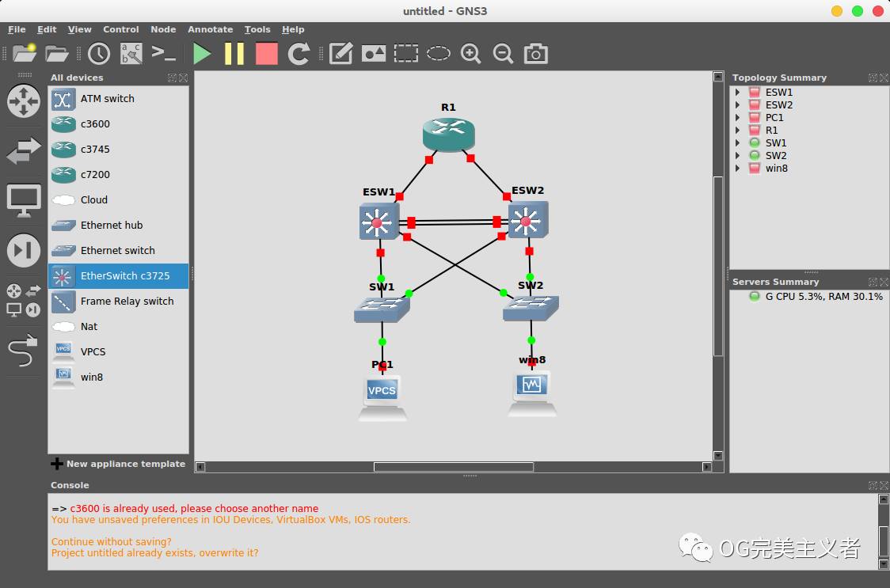Viewport: 890px width, 588px height.
Task: Open the Annotate menu
Action: 210,29
